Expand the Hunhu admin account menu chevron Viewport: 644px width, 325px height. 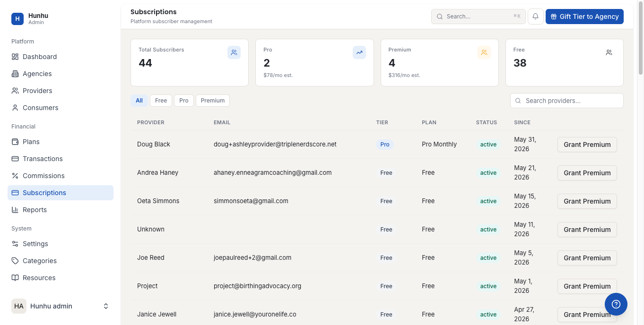coord(106,306)
